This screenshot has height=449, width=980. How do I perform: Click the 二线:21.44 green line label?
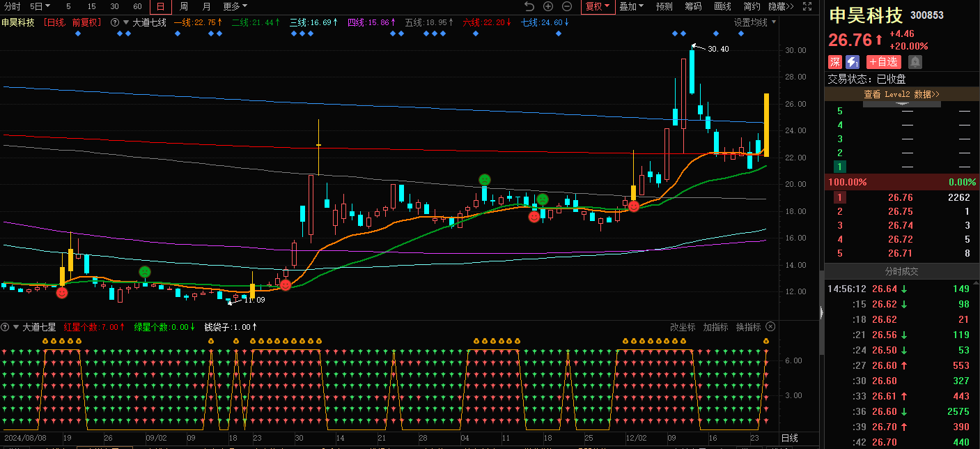point(256,22)
